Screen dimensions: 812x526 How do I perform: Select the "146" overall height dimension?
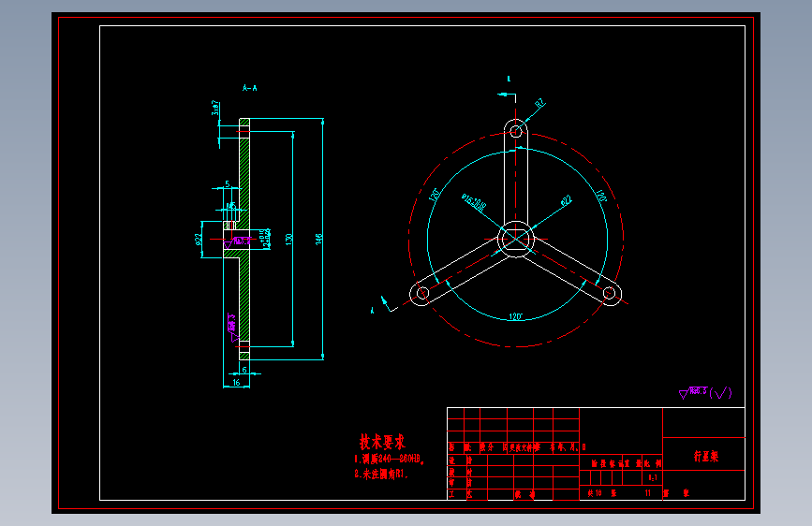coord(319,239)
